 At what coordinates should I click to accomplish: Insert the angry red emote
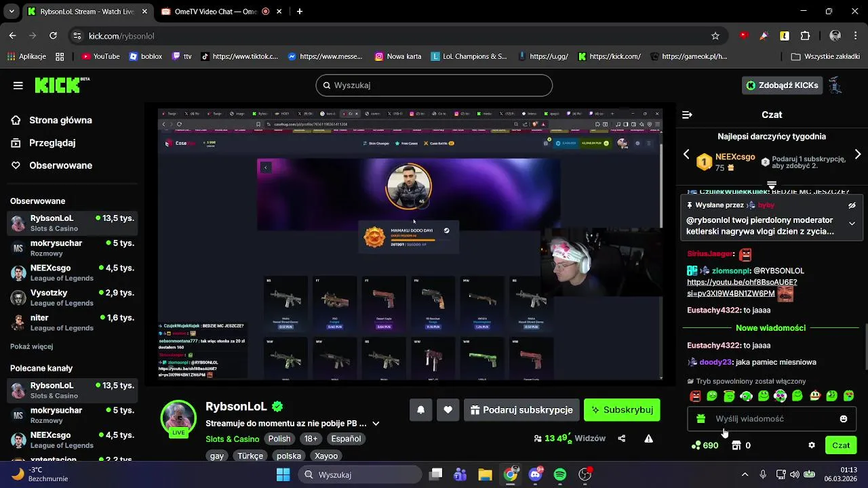[x=695, y=396]
